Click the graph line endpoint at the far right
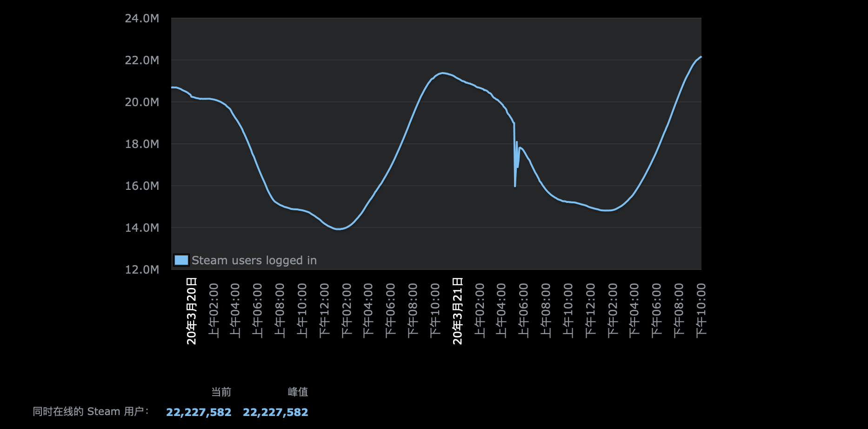Viewport: 868px width, 429px height. 701,57
